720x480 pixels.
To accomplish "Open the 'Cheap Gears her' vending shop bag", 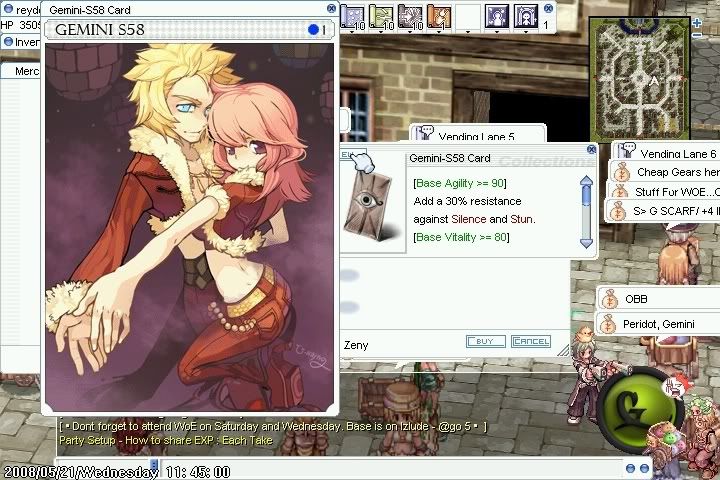I will (x=622, y=173).
